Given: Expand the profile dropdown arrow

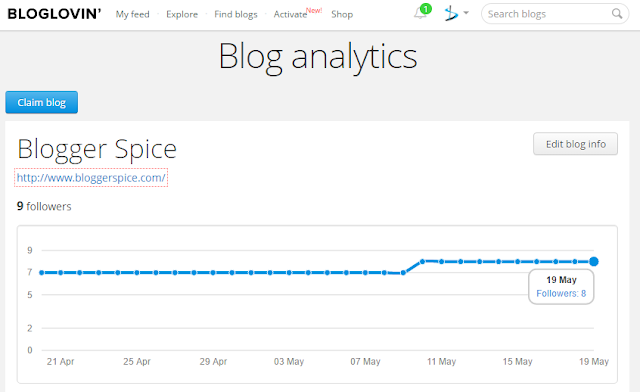Looking at the screenshot, I should point(466,13).
